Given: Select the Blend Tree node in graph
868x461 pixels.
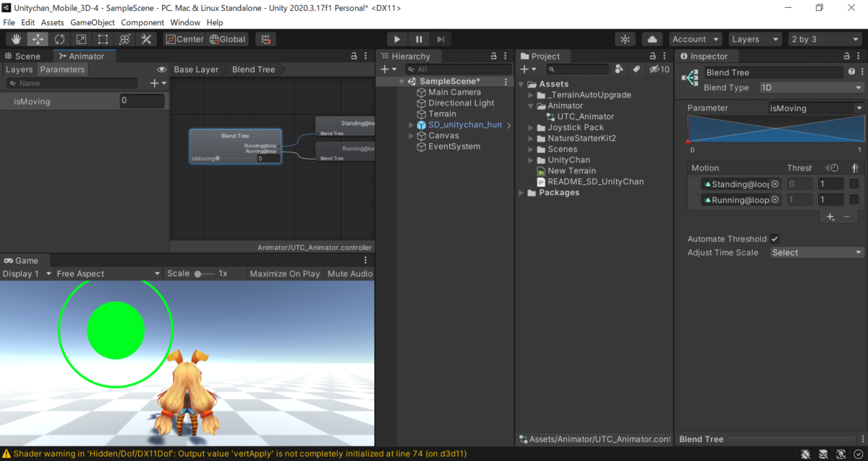Looking at the screenshot, I should click(235, 147).
